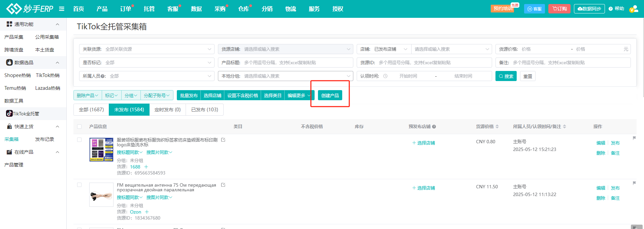Click 编辑 link for 服装领标 product
The height and width of the screenshot is (229, 644).
601,143
